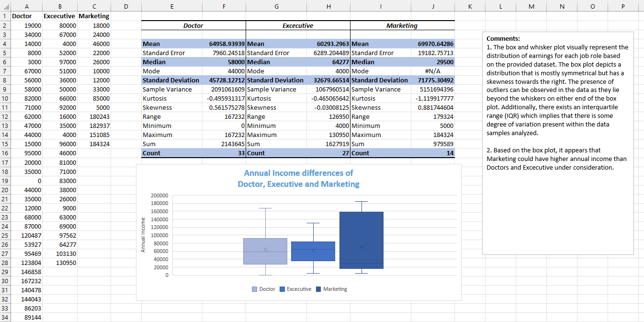Select cell containing 140478
The width and height of the screenshot is (644, 322).
[26, 290]
